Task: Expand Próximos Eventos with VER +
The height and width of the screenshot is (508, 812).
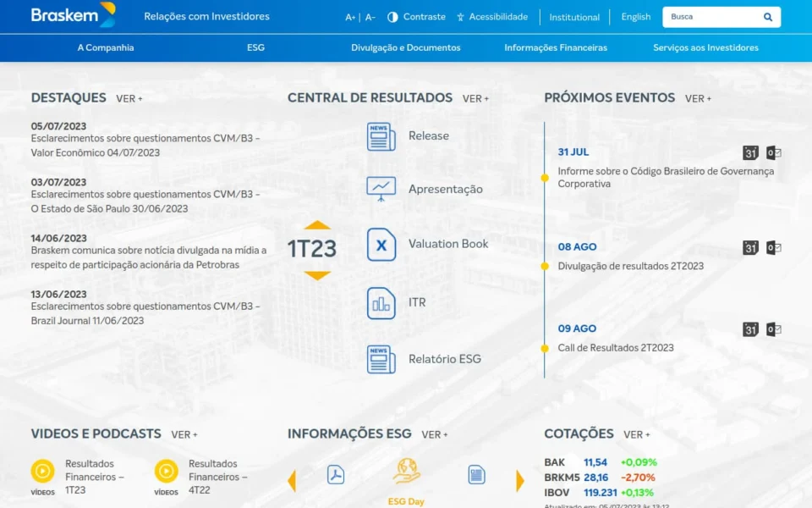Action: pyautogui.click(x=698, y=98)
